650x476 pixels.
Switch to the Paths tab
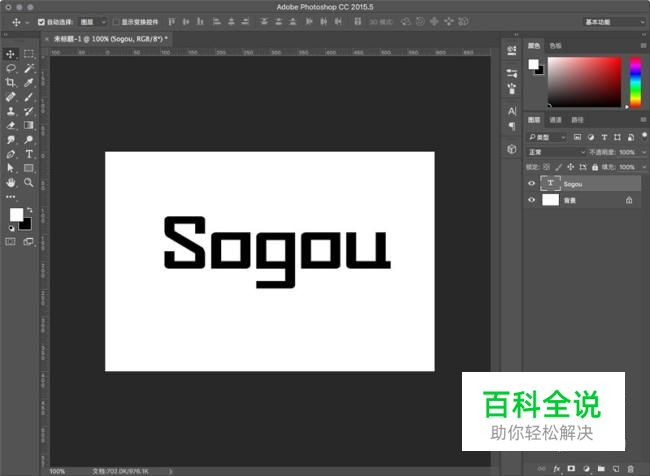click(577, 120)
